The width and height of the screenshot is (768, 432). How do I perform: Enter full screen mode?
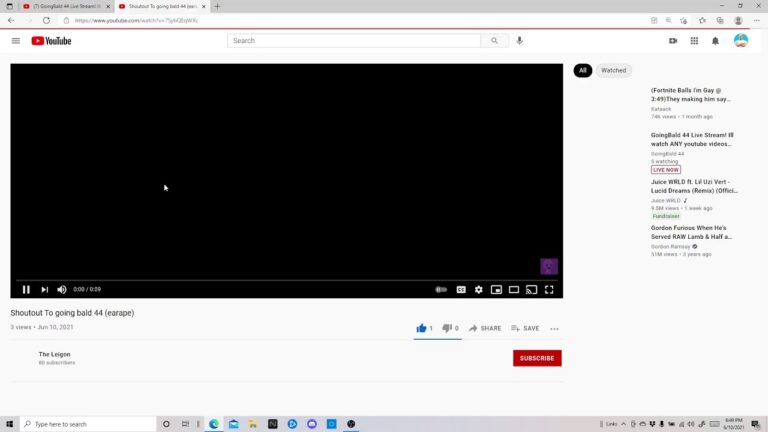(x=549, y=289)
